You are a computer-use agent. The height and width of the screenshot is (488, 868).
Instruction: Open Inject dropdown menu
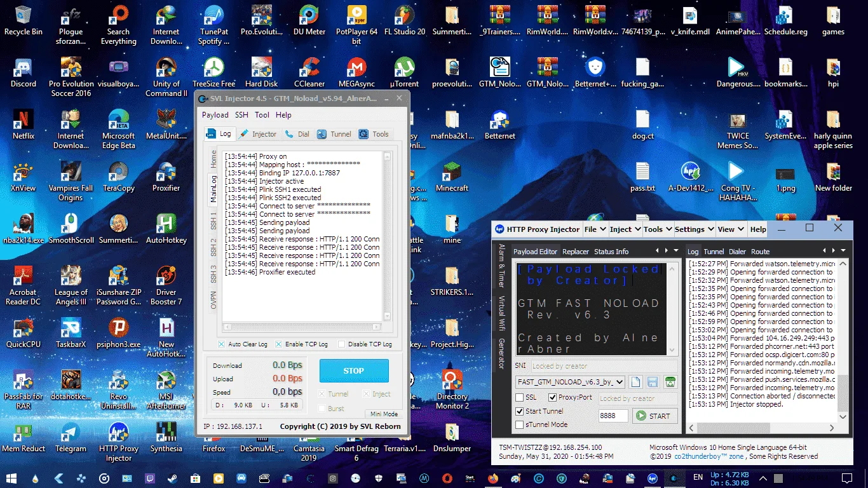point(625,229)
